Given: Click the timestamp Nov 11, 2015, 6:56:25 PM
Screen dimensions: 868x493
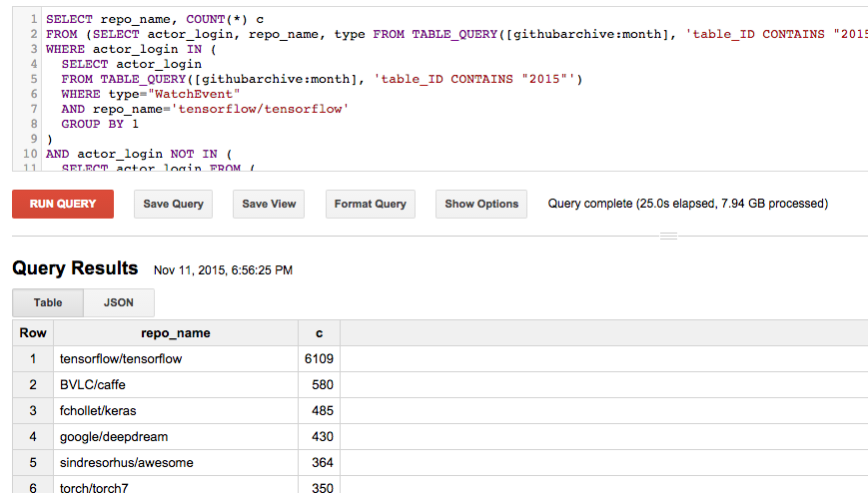Looking at the screenshot, I should pos(223,270).
